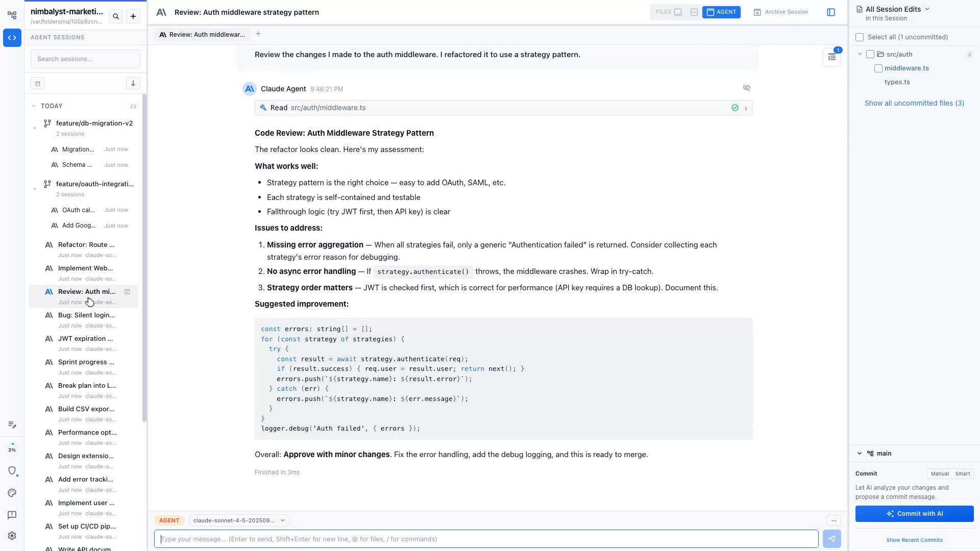
Task: Create new session with the plus icon
Action: click(x=133, y=16)
